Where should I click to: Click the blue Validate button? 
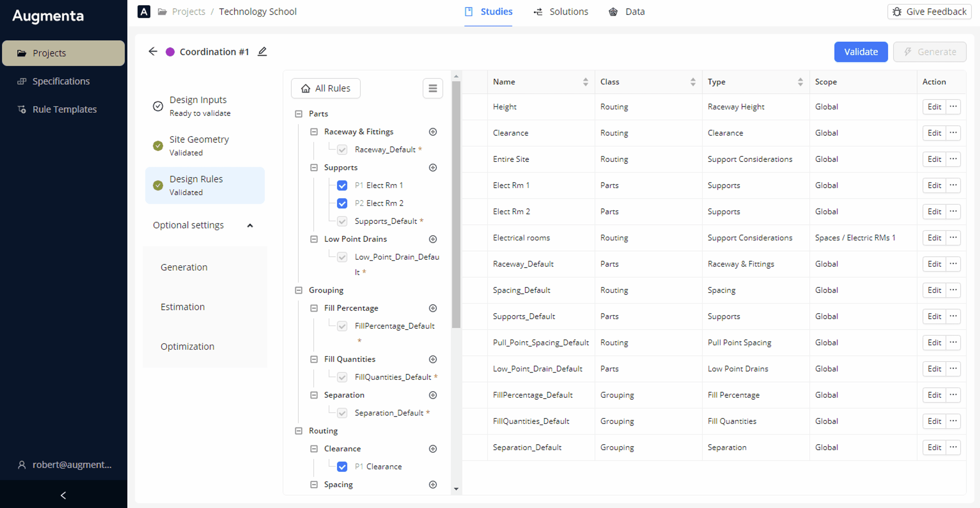[861, 52]
